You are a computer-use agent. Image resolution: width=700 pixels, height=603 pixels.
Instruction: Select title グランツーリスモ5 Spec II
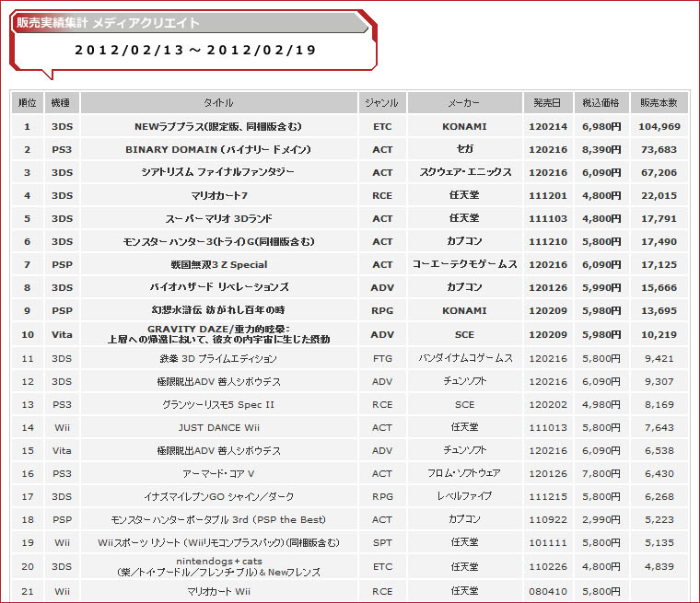(219, 405)
